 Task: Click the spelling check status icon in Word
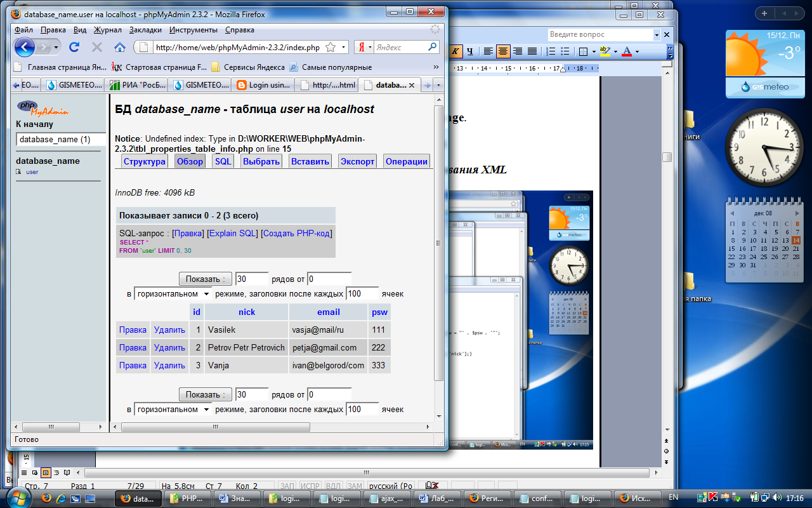(x=433, y=486)
